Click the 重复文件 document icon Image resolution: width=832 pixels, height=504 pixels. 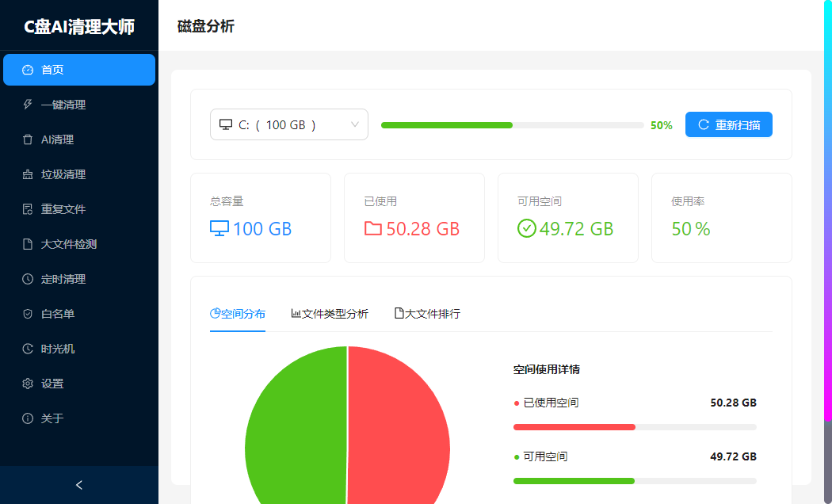[28, 209]
